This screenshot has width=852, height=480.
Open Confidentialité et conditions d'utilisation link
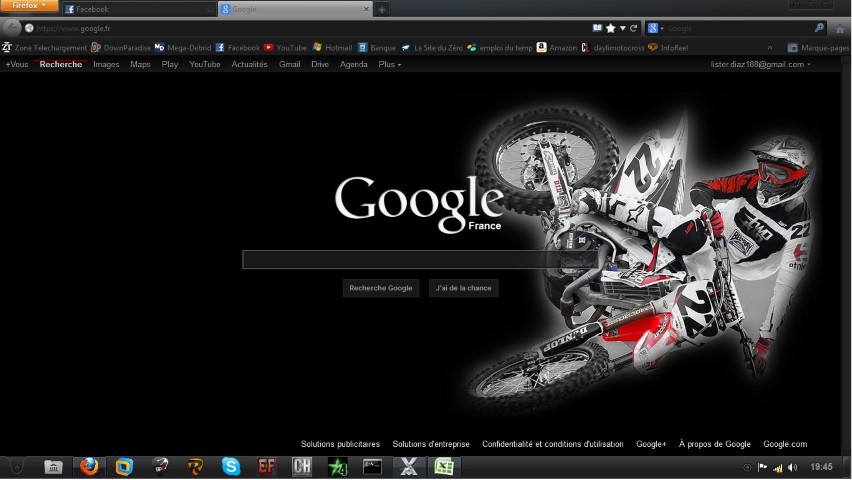(553, 444)
